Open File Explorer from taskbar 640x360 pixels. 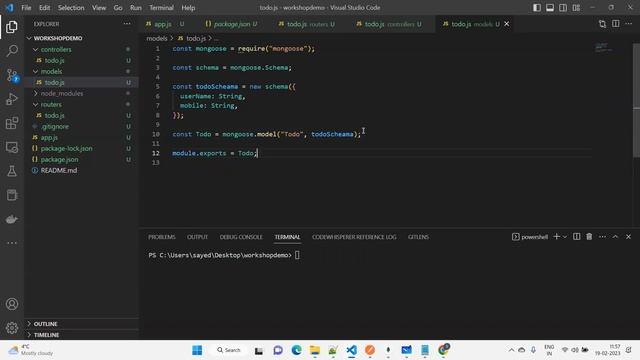pos(315,350)
